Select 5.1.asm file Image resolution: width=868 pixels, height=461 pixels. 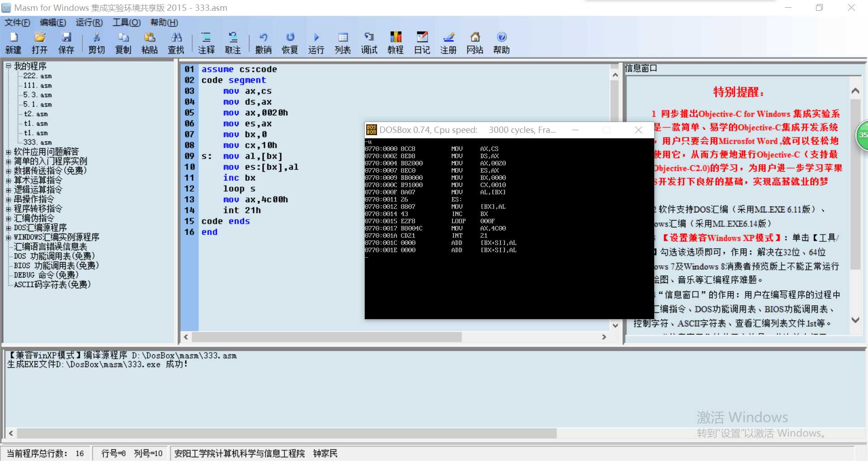tap(38, 104)
